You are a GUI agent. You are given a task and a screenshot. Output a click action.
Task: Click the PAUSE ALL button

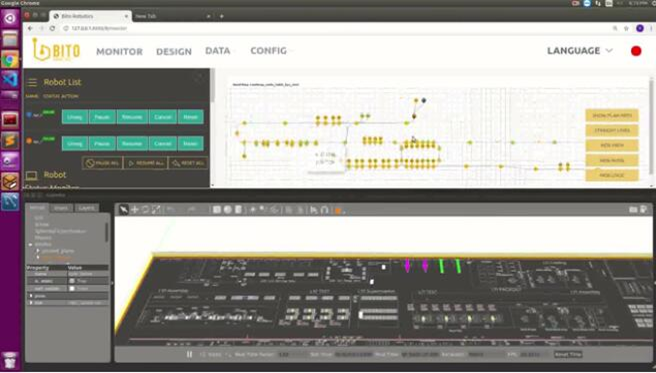pyautogui.click(x=102, y=163)
